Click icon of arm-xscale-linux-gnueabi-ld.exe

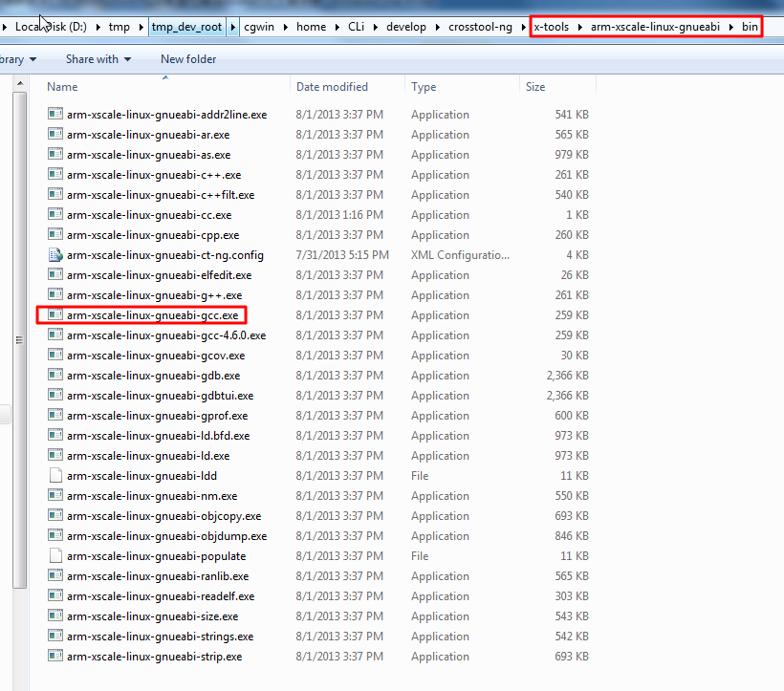pos(55,455)
